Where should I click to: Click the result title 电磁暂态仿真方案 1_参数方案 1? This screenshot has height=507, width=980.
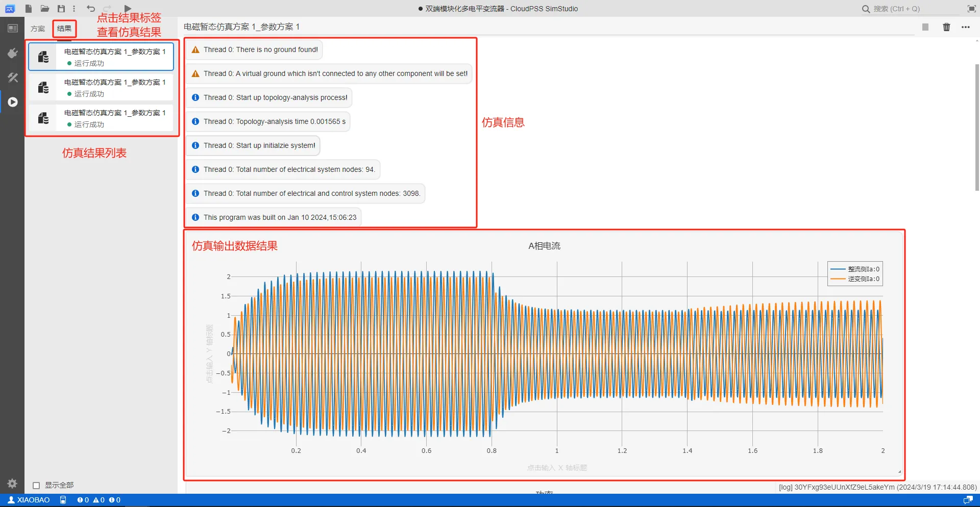(x=241, y=27)
